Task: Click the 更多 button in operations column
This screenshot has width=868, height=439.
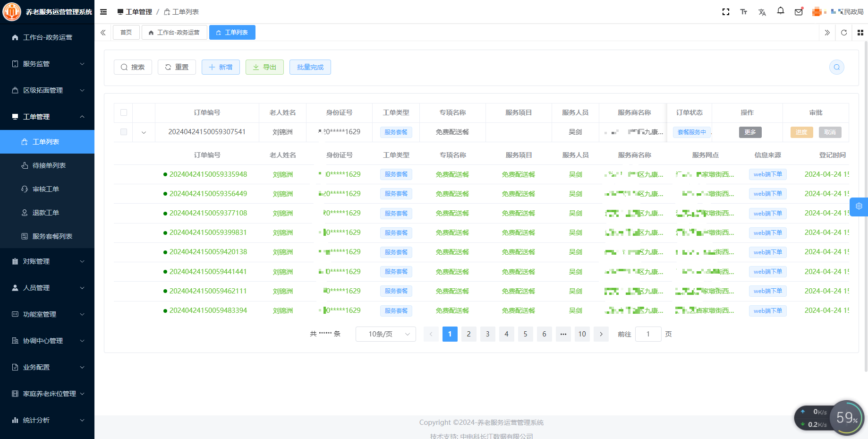Action: (x=750, y=132)
